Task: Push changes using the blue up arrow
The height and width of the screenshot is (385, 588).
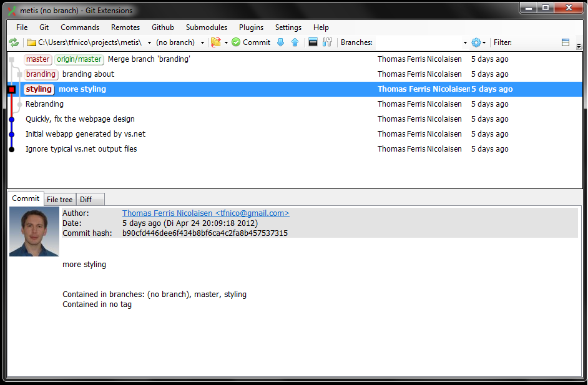Action: [294, 42]
